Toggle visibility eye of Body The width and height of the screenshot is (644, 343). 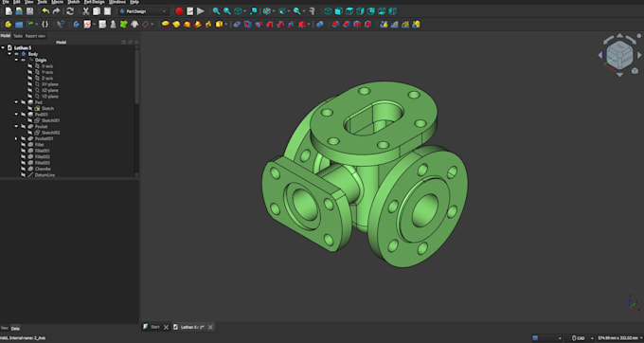(17, 54)
